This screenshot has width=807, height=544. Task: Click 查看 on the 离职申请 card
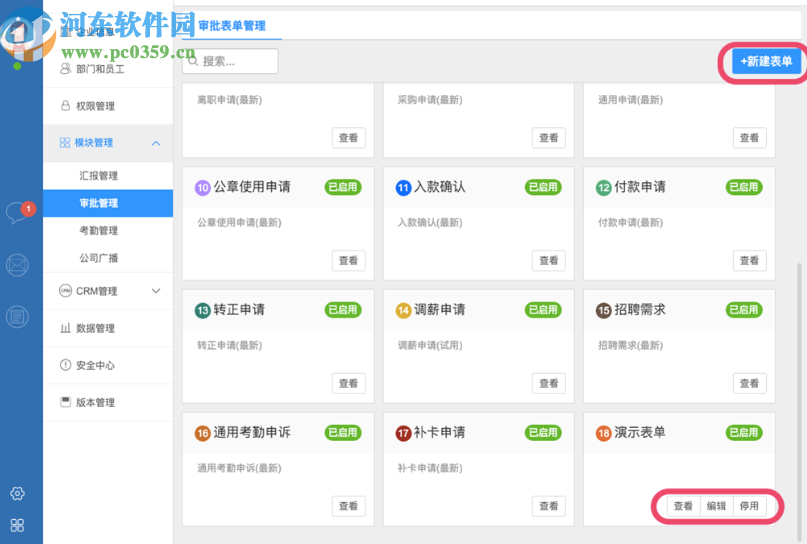348,137
